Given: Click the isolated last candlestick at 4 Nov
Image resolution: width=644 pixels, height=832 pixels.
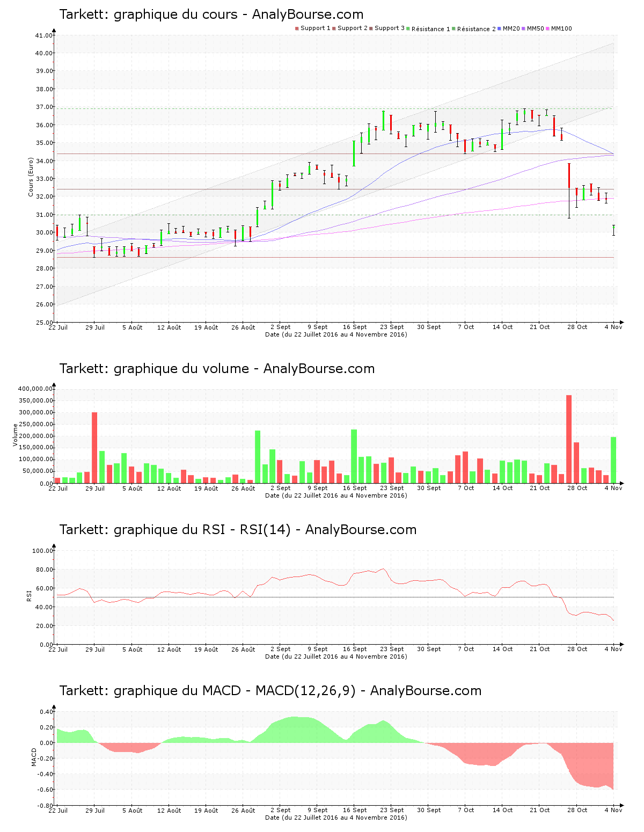Looking at the screenshot, I should (x=613, y=230).
